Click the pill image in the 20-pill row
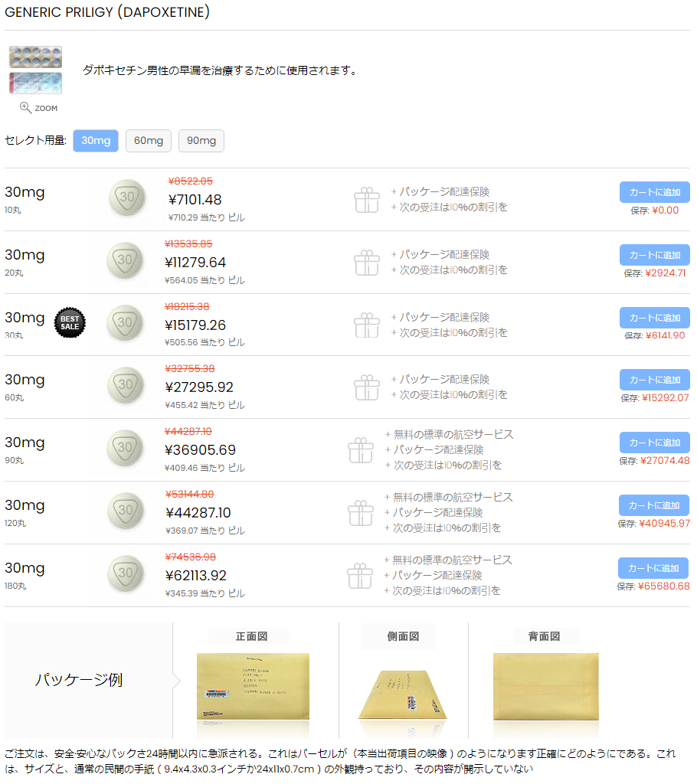Image resolution: width=697 pixels, height=784 pixels. 126,260
